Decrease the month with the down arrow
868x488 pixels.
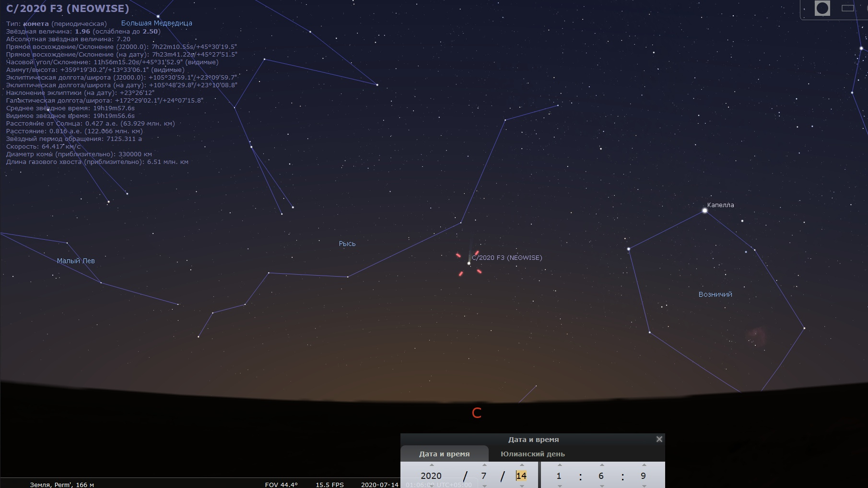coord(484,486)
